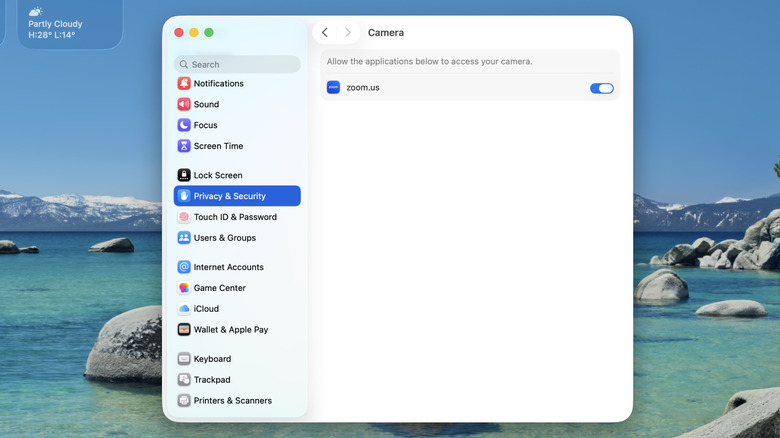Select Focus in the sidebar

pos(237,125)
